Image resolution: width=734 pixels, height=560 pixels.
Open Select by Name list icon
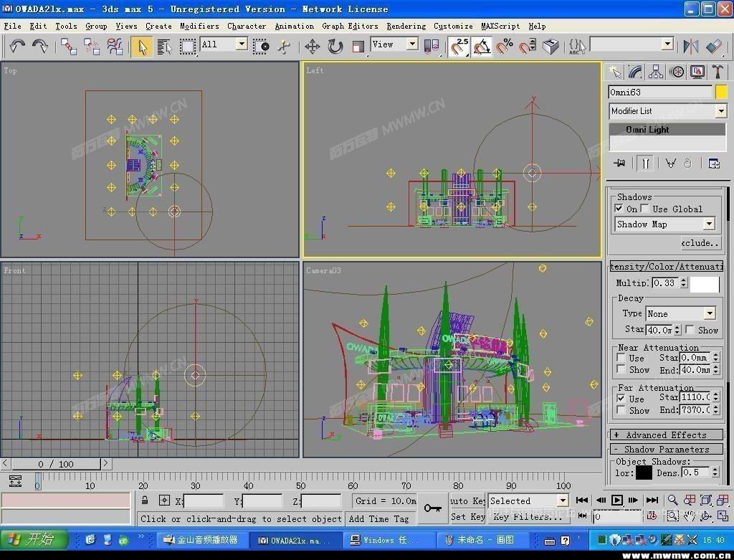point(164,47)
